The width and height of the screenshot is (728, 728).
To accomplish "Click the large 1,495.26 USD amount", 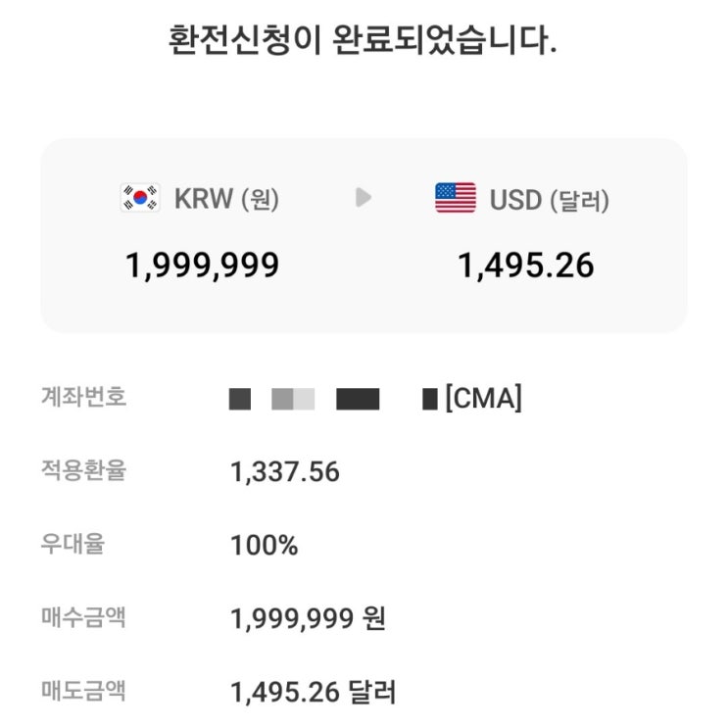I will point(526,265).
